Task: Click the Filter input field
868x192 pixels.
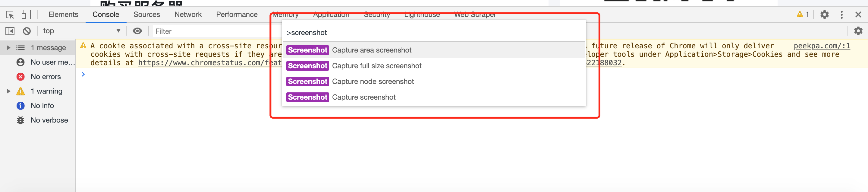Action: (216, 31)
